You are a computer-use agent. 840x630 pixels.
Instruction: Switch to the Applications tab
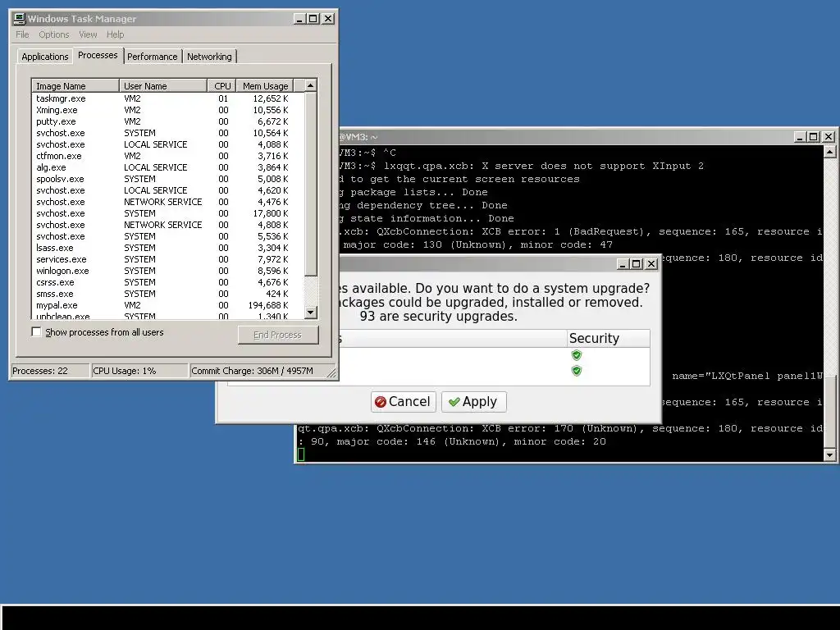click(45, 57)
